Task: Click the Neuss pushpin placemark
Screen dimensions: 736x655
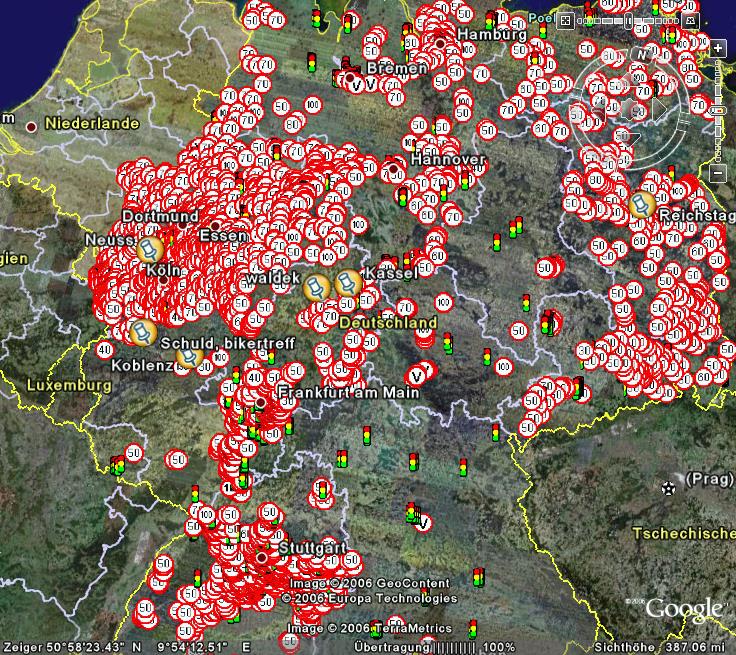Action: coord(149,249)
